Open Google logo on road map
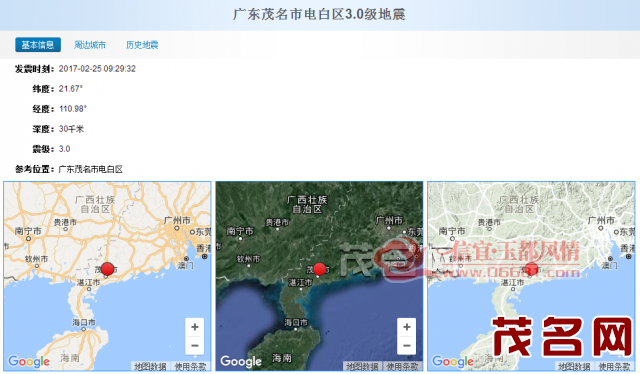The image size is (640, 374). [x=29, y=361]
